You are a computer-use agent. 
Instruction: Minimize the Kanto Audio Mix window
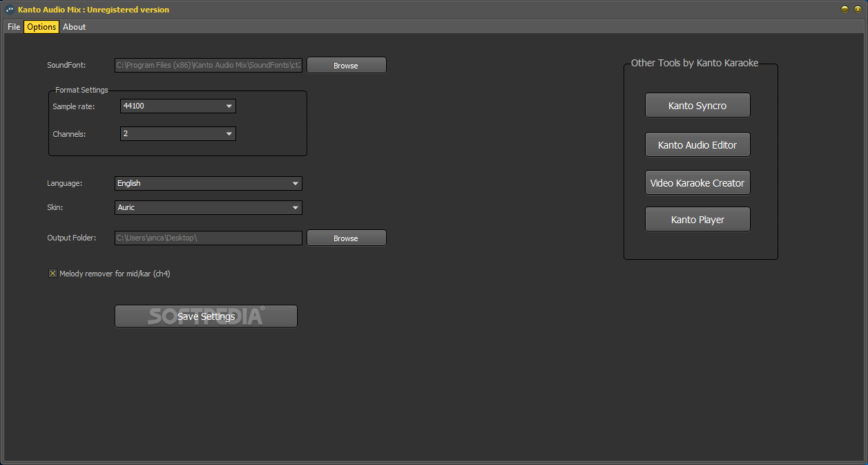pos(845,10)
